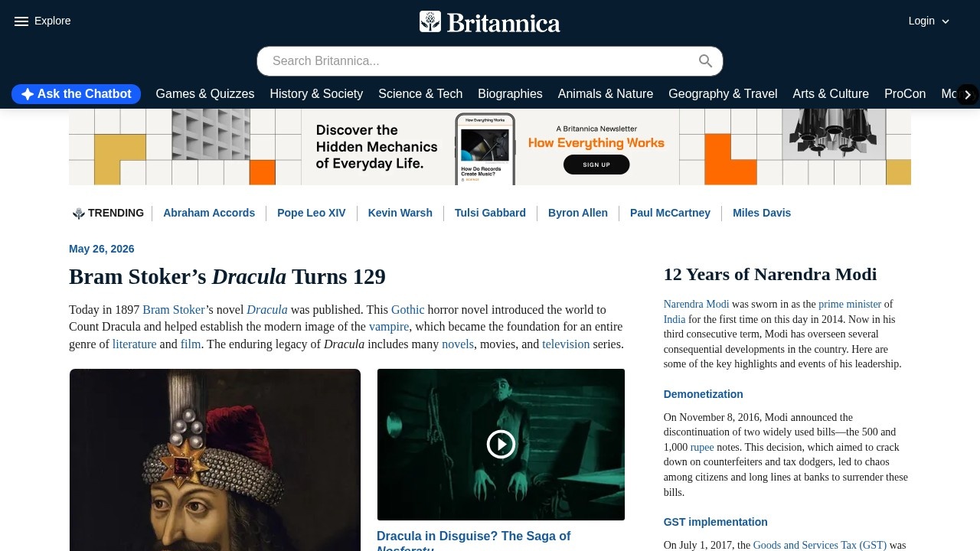Click the Demonetization subheading

click(704, 394)
